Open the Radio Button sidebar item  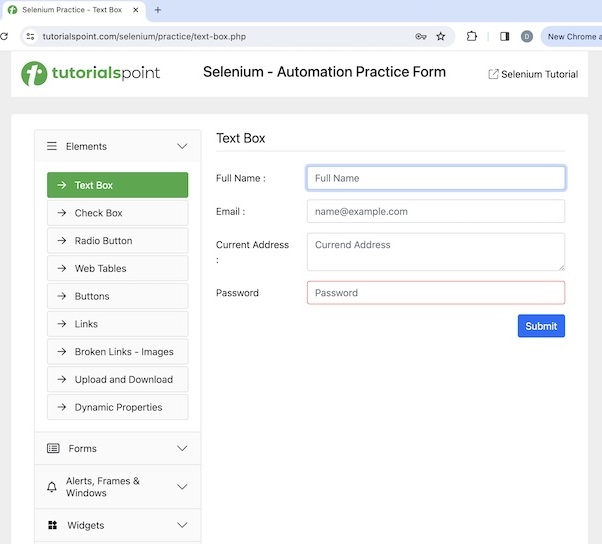coord(117,241)
